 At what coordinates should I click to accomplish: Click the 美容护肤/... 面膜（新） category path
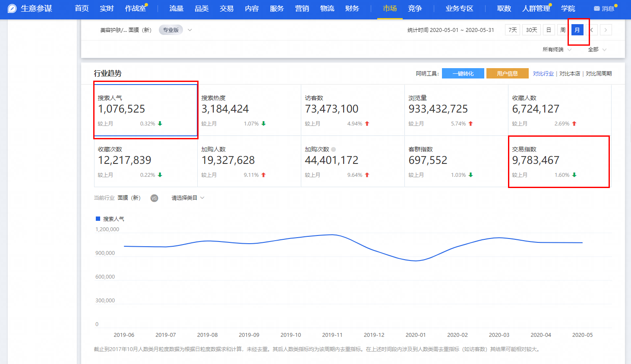[126, 30]
